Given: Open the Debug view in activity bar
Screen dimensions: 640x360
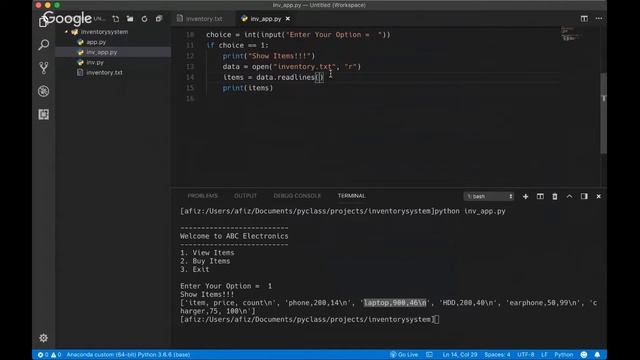Looking at the screenshot, I should (x=44, y=91).
